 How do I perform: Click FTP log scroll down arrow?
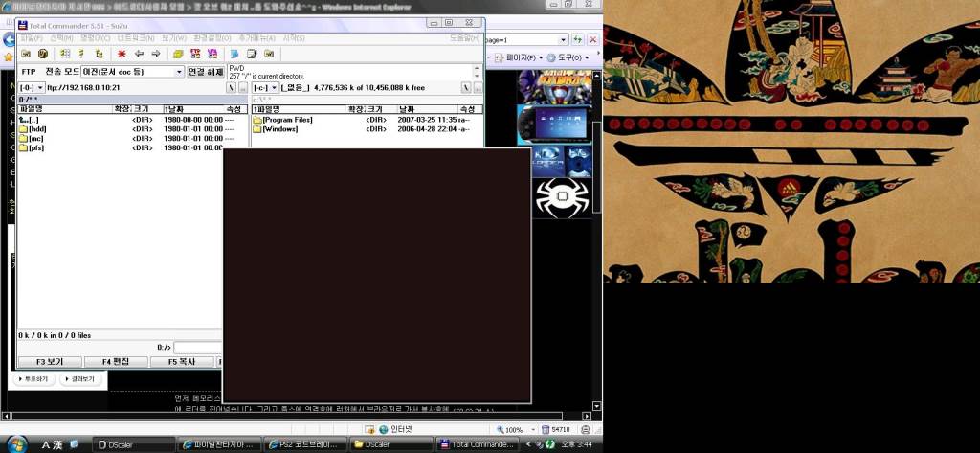tap(479, 75)
